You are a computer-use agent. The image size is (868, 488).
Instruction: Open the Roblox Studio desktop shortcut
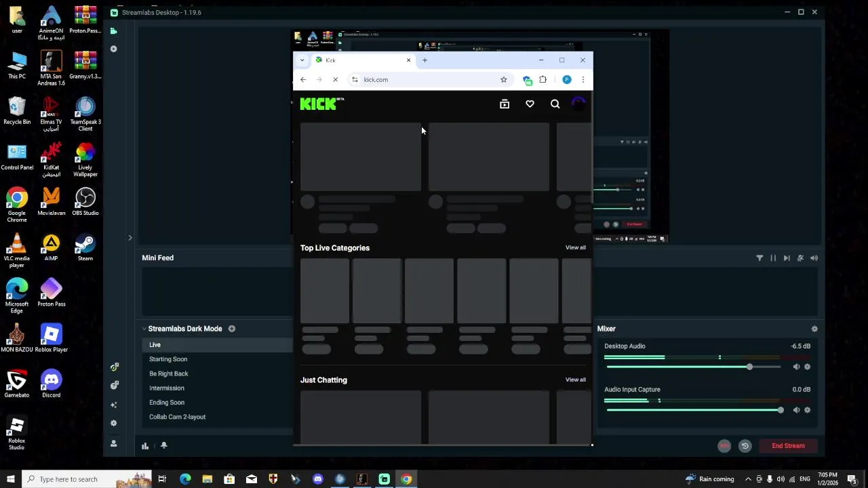(16, 434)
